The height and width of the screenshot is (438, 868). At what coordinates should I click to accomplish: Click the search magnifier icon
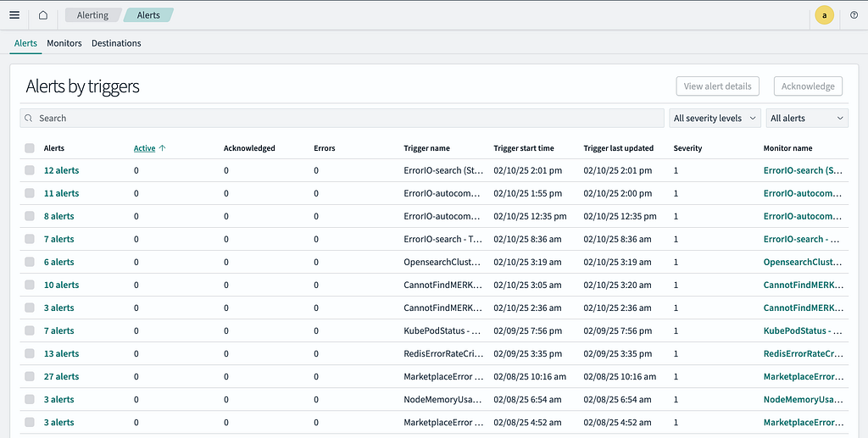click(x=29, y=119)
